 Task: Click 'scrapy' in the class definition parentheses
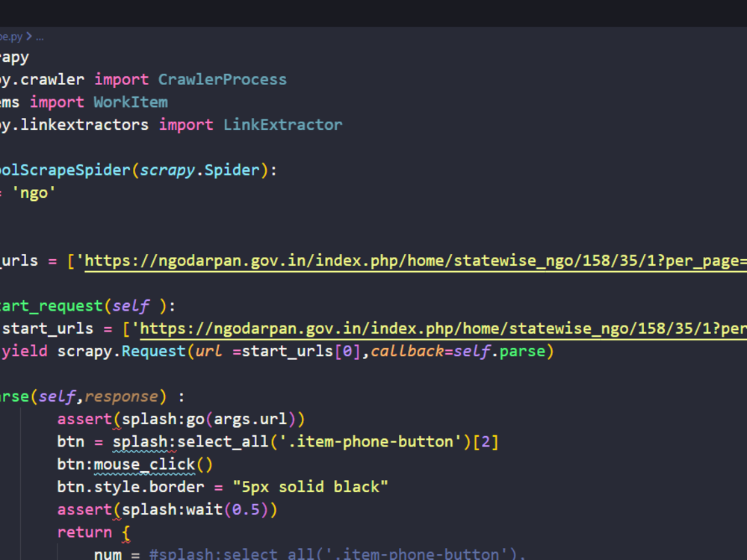click(167, 170)
